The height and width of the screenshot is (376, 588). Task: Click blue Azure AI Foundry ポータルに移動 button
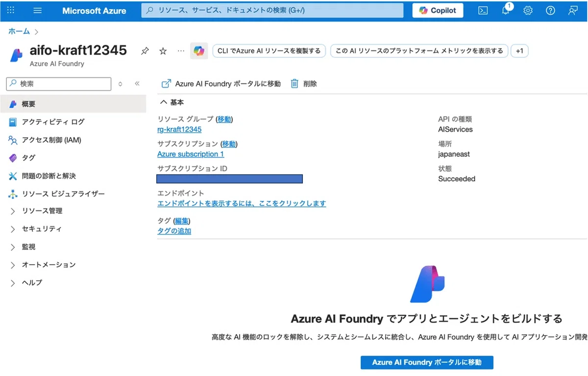click(427, 362)
